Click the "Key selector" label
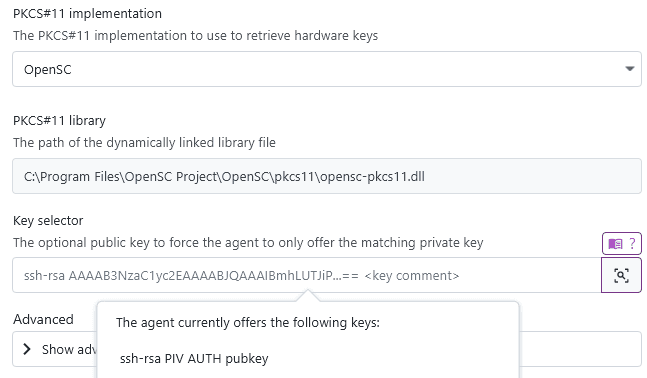 [48, 220]
